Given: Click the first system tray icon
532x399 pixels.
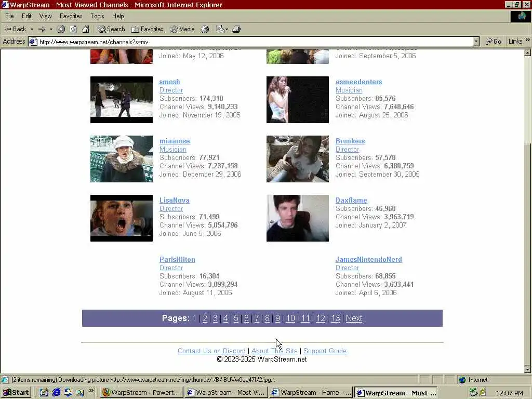Looking at the screenshot, I should pyautogui.click(x=473, y=393).
